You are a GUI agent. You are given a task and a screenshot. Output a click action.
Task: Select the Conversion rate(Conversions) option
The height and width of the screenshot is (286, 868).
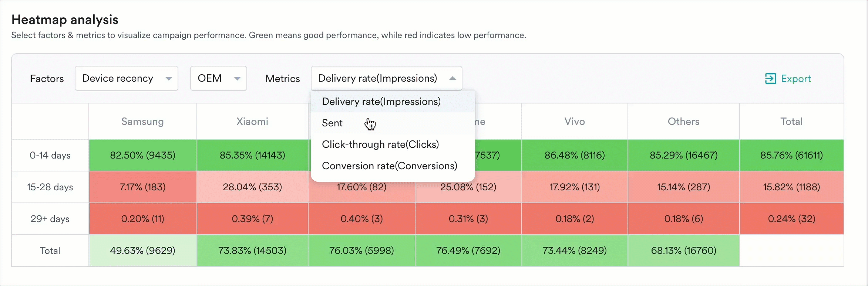[389, 166]
